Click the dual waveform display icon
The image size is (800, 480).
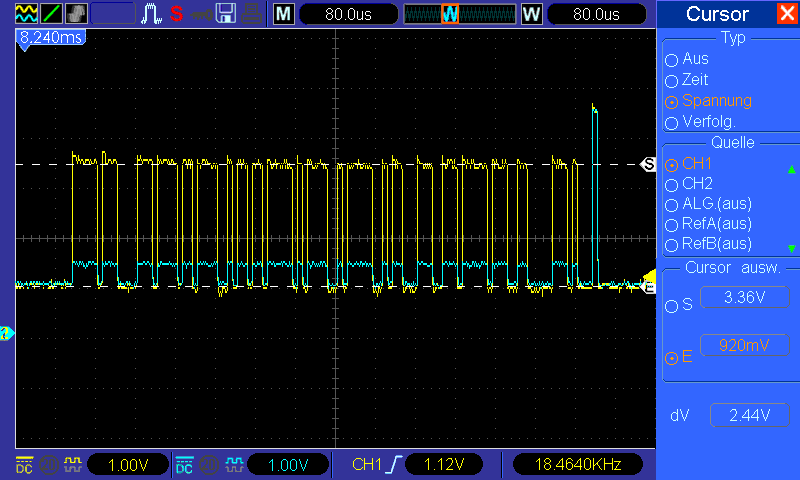[x=26, y=13]
